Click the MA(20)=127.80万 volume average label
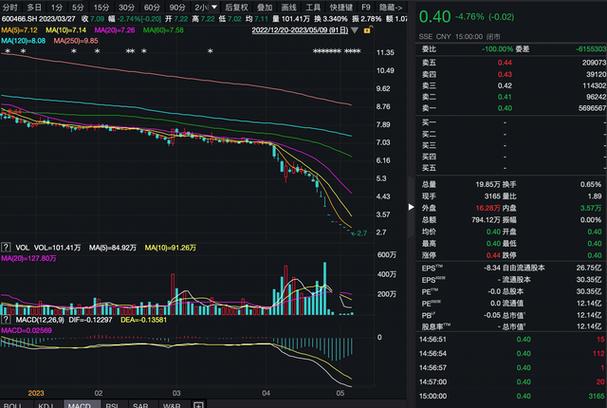This screenshot has width=607, height=408. (x=29, y=258)
